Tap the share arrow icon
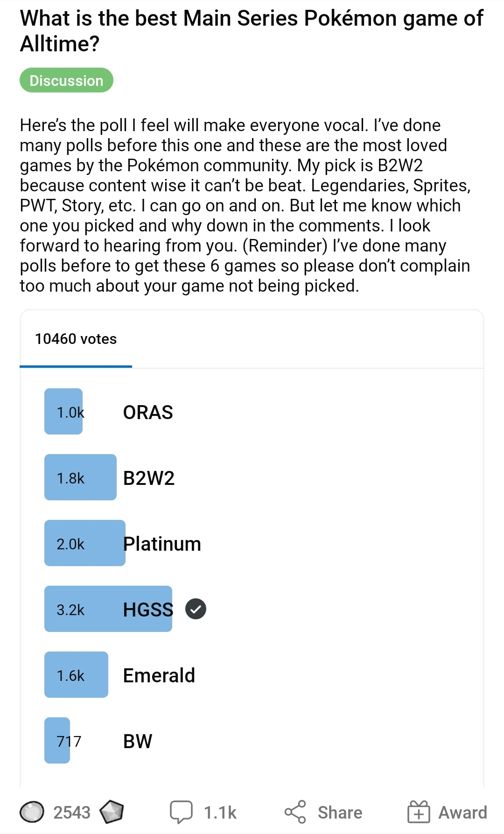Viewport: 504px width, 834px height. (295, 812)
